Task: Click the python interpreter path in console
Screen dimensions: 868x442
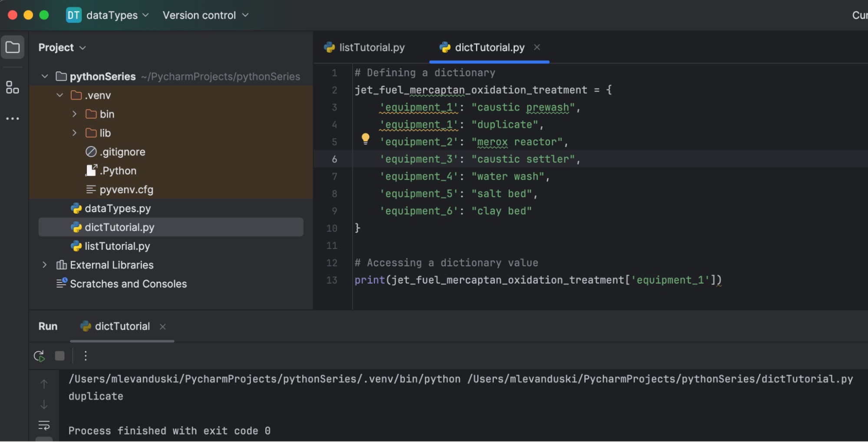Action: click(264, 379)
